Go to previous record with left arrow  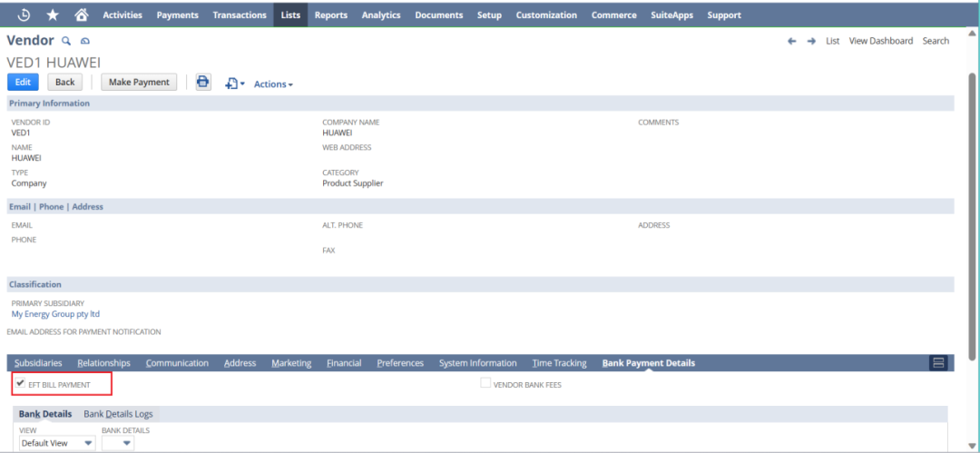tap(792, 41)
